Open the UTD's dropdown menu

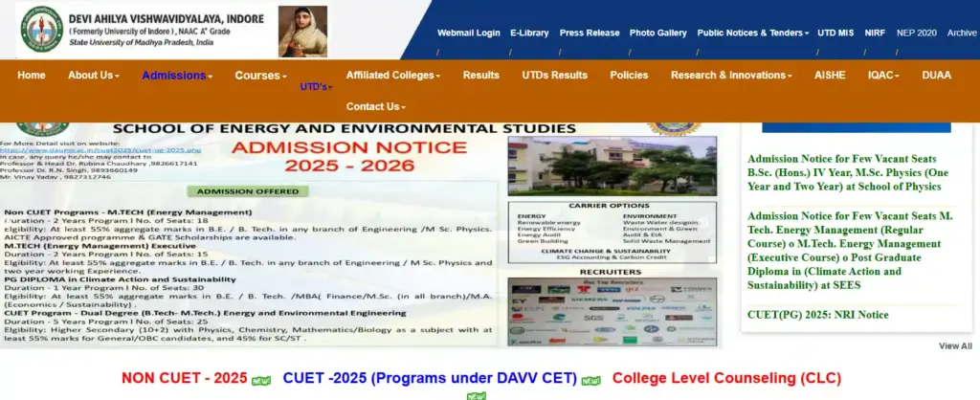click(x=316, y=86)
